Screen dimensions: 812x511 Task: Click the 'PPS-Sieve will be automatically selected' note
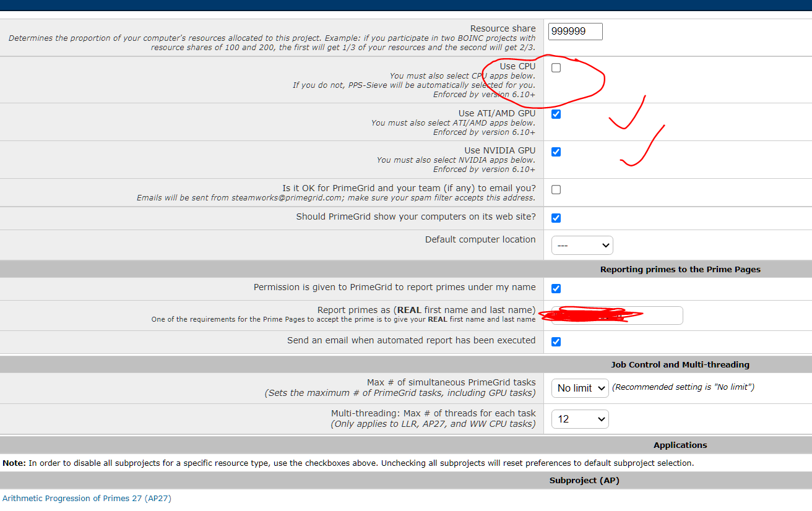pyautogui.click(x=414, y=85)
